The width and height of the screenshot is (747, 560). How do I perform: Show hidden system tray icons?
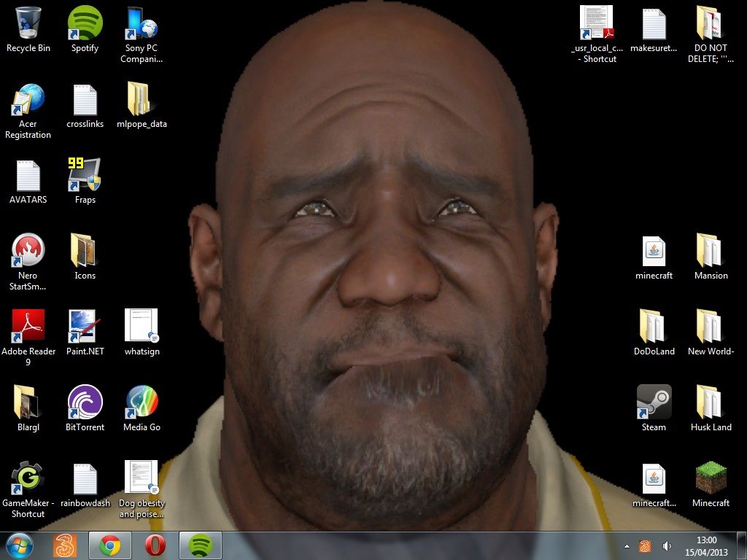(627, 546)
